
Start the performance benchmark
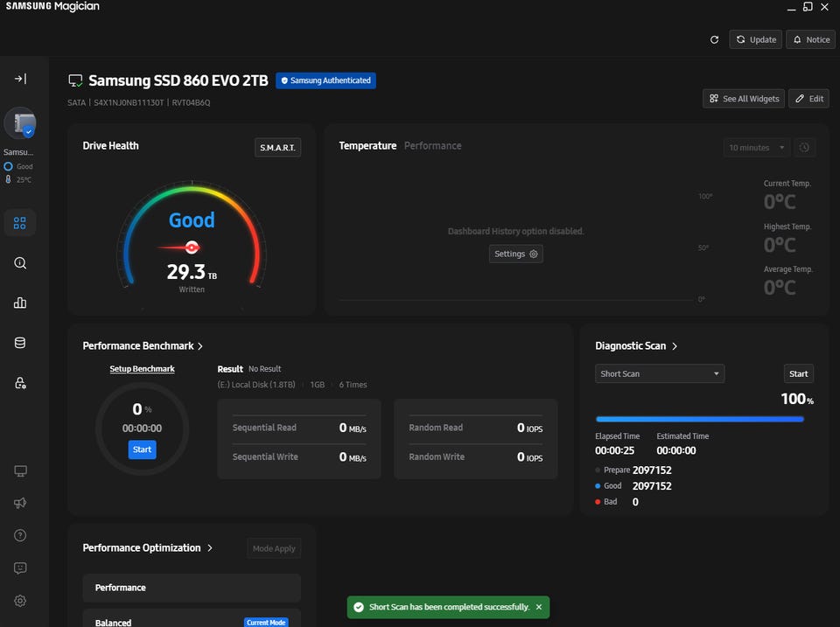click(x=142, y=449)
